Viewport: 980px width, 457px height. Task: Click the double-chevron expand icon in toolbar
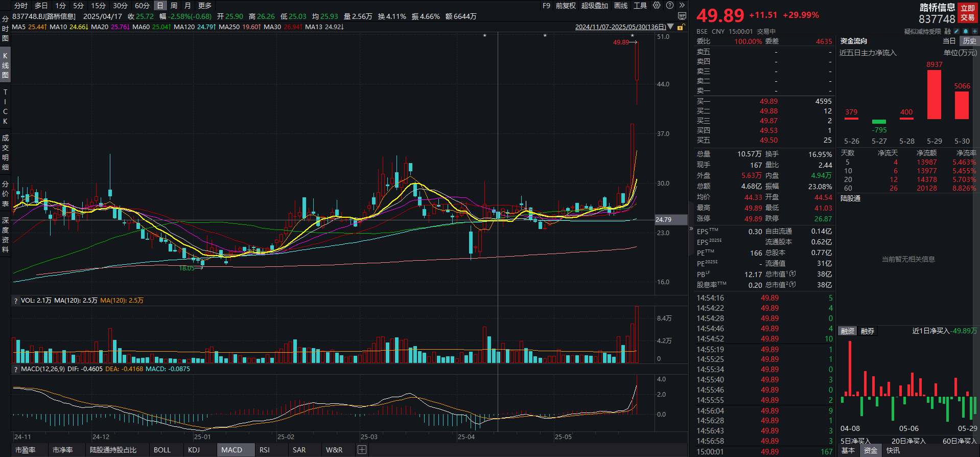[x=682, y=6]
